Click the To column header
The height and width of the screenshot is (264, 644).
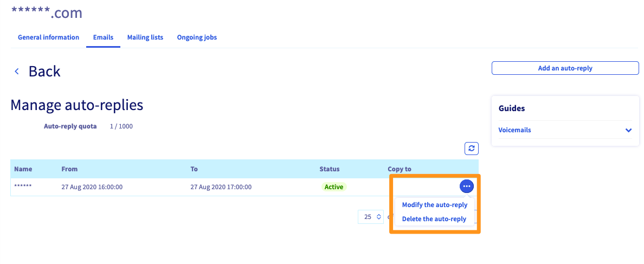(x=194, y=169)
